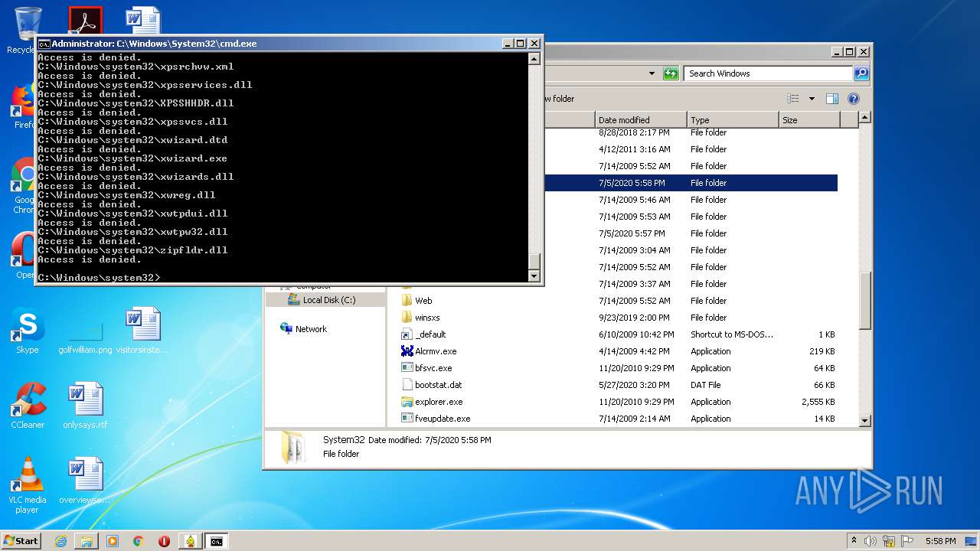Show hidden tray icons arrow
This screenshot has height=551, width=980.
tap(854, 540)
